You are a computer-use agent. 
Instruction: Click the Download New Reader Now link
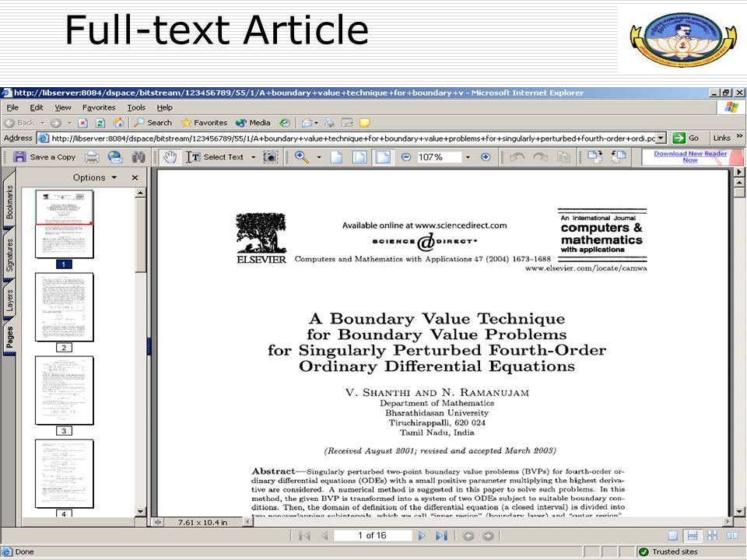[690, 156]
